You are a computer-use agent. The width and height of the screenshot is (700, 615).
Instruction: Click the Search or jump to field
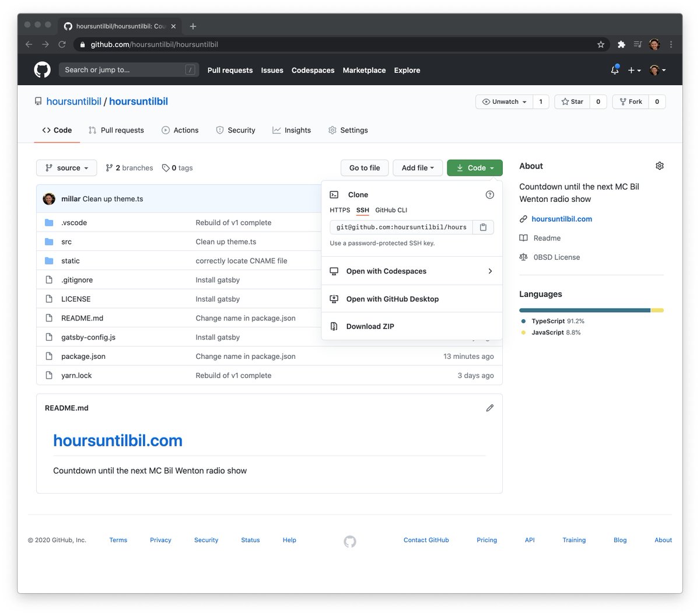129,70
